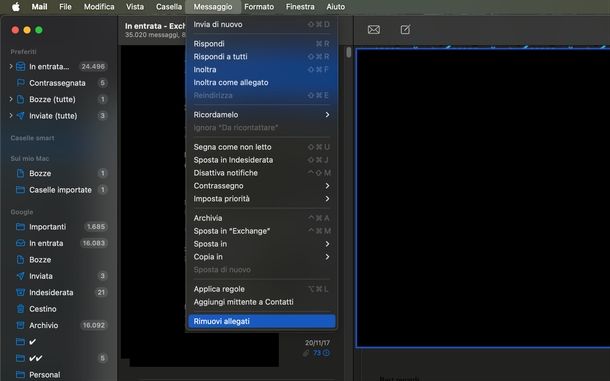
Task: Open the Apple menu
Action: click(x=16, y=7)
